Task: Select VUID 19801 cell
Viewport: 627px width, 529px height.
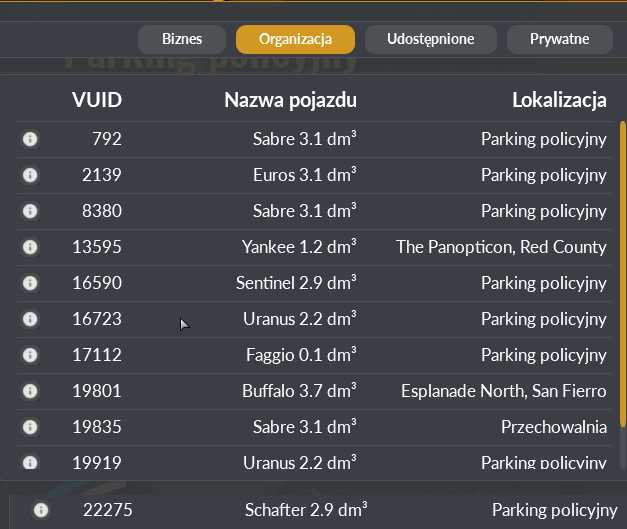Action: click(x=97, y=391)
